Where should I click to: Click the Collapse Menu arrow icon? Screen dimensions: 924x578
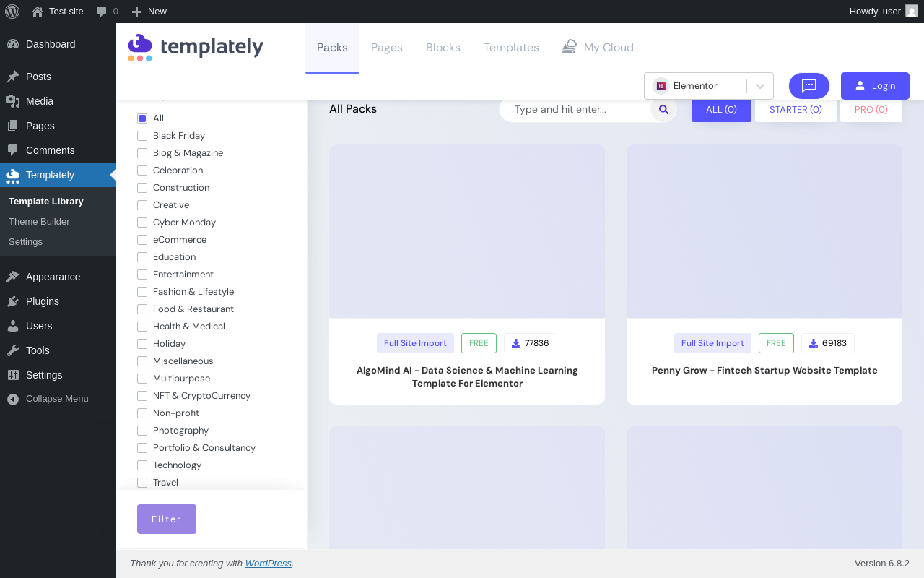(13, 399)
